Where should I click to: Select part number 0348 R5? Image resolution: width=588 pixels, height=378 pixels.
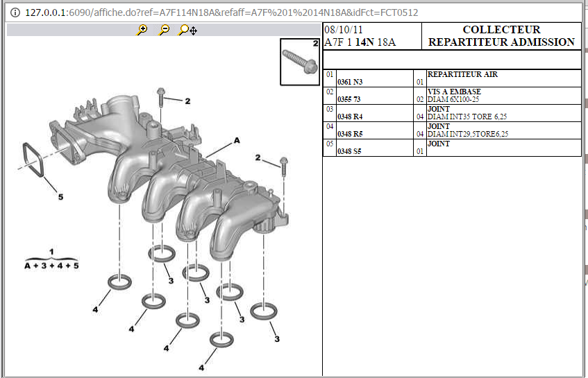click(x=350, y=134)
